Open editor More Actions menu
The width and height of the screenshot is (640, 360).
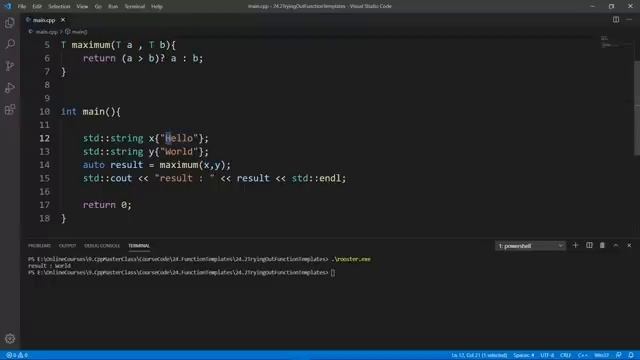tap(629, 19)
